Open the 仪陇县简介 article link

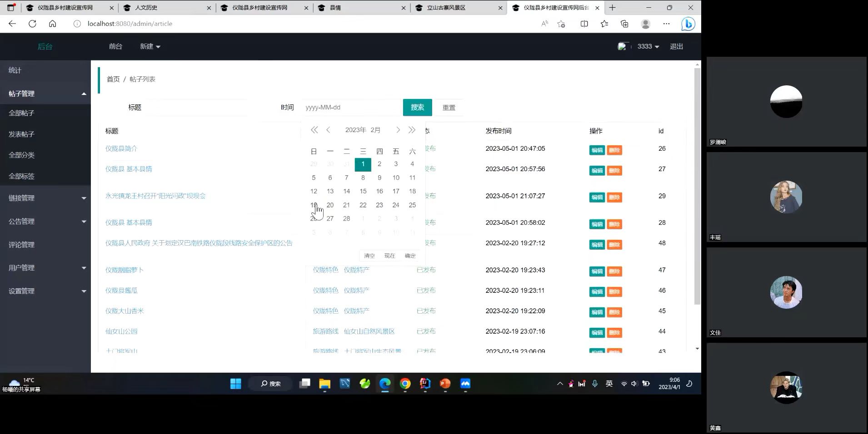121,148
